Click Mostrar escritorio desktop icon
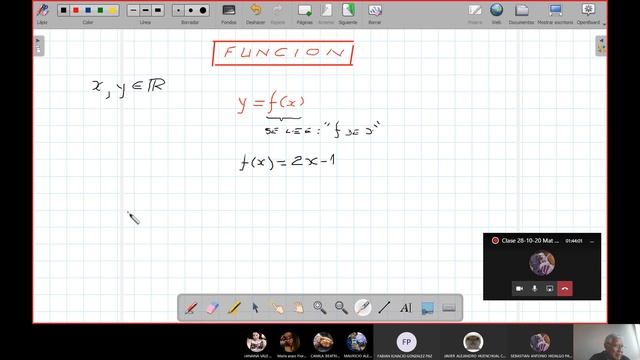This screenshot has width=640, height=360. pyautogui.click(x=555, y=10)
